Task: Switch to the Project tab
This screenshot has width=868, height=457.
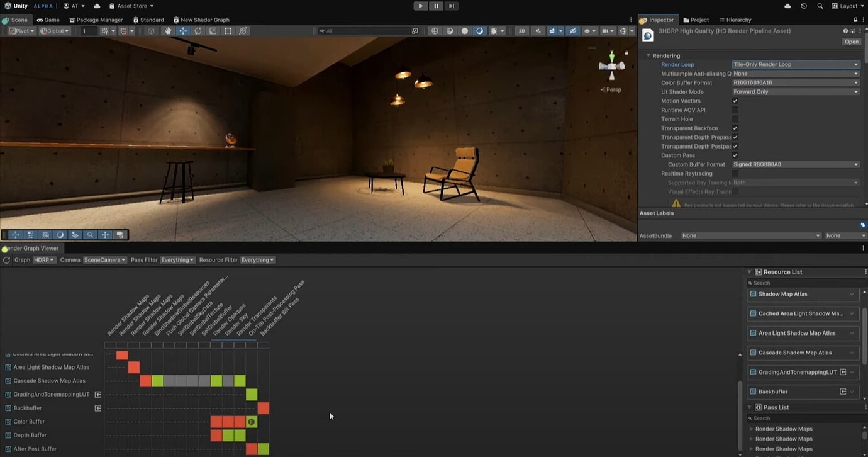Action: point(695,20)
